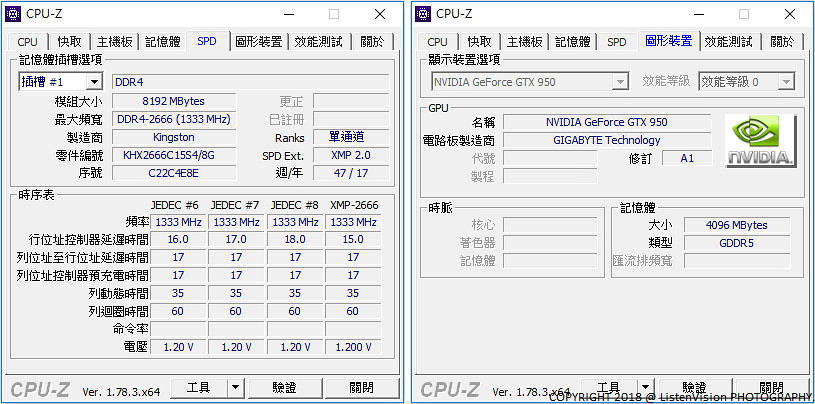The width and height of the screenshot is (815, 404).
Task: Open the CPU tab in right window
Action: (x=438, y=42)
